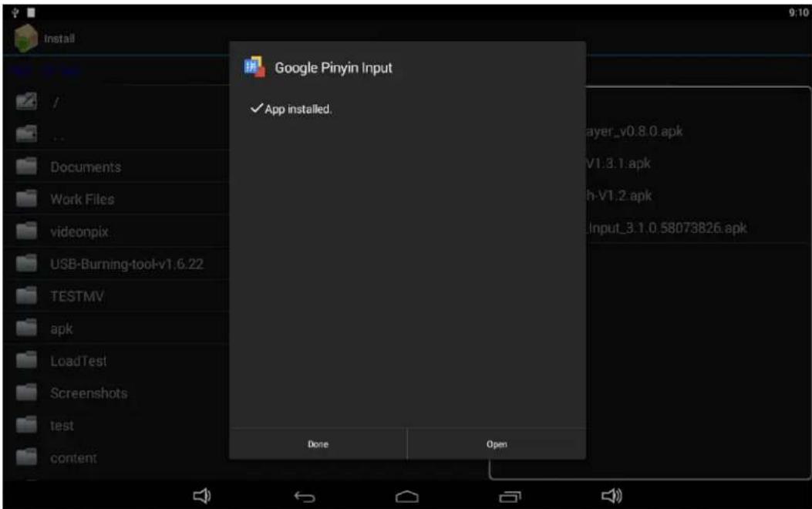Tap the home navigation button
Viewport: 812px width, 509px height.
click(407, 497)
